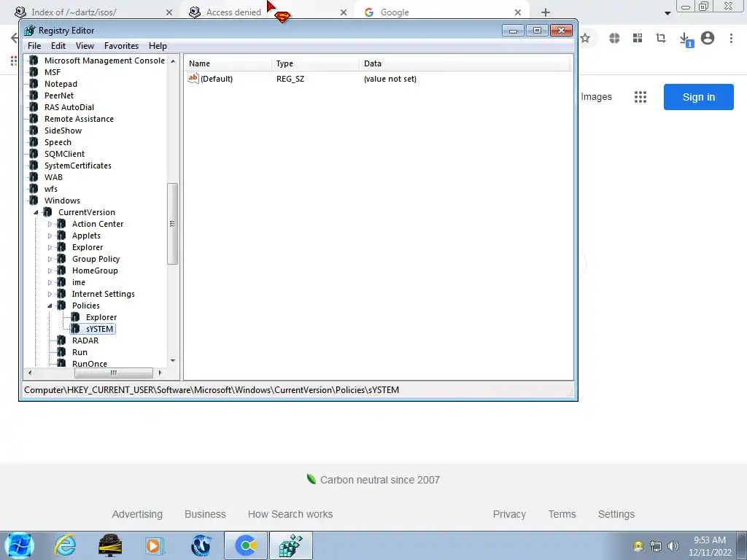The height and width of the screenshot is (560, 747).
Task: Close the Access denied tab
Action: pyautogui.click(x=344, y=12)
